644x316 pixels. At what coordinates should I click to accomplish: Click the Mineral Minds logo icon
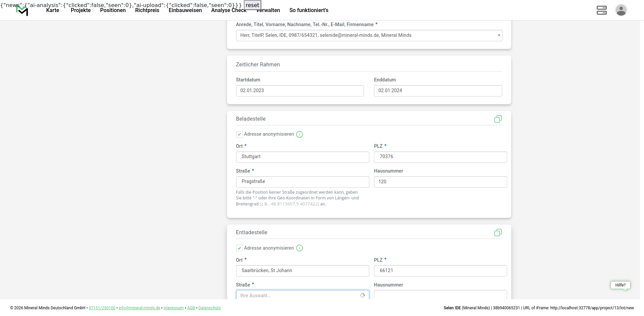pyautogui.click(x=22, y=11)
